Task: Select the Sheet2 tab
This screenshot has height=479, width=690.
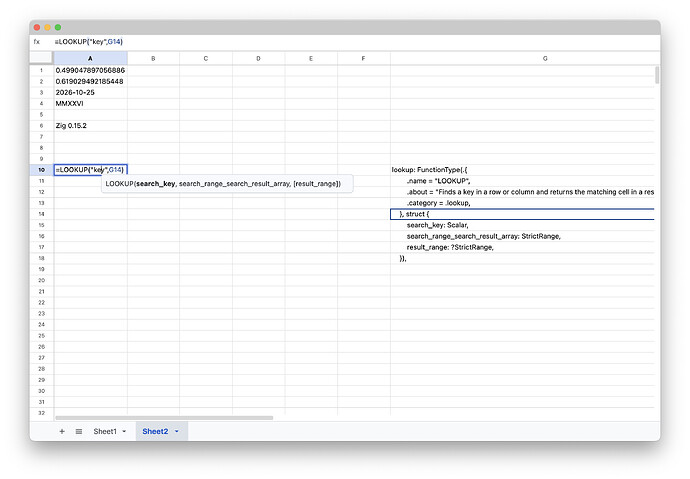Action: coord(155,431)
